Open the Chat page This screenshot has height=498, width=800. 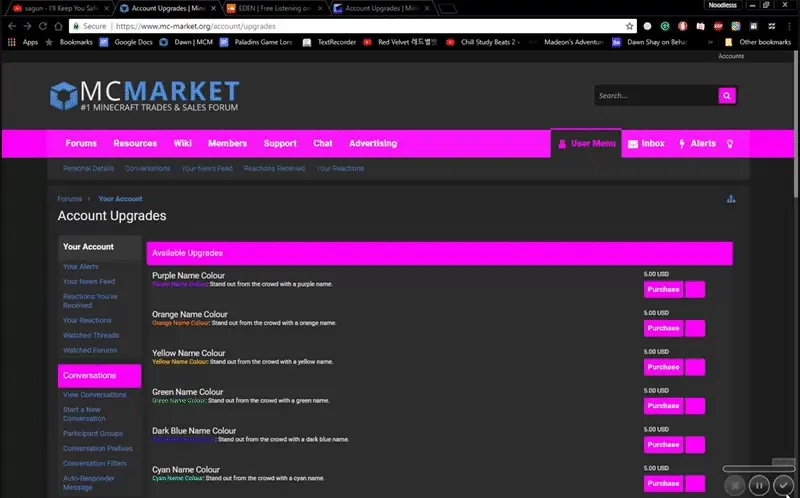tap(323, 143)
